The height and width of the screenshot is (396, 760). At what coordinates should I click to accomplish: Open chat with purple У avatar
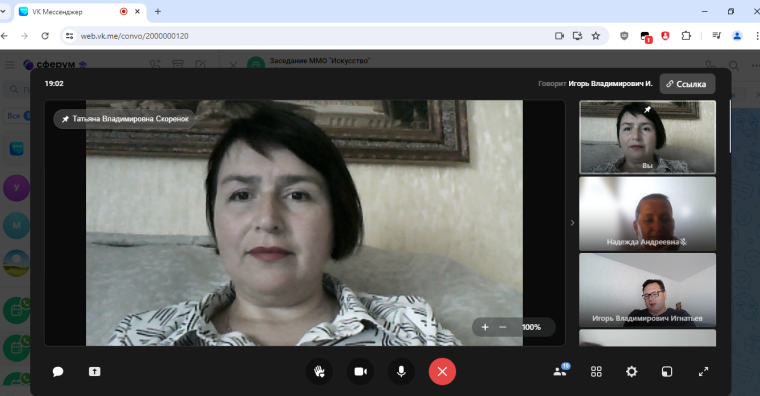point(16,188)
